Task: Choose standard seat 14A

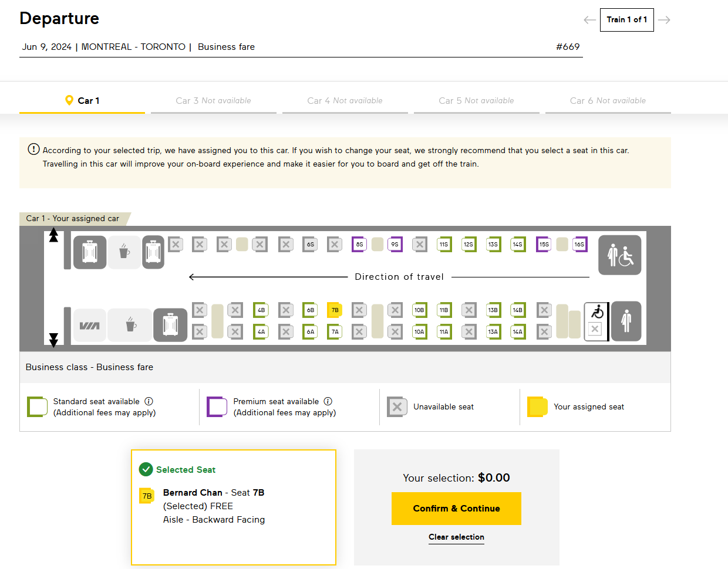Action: [517, 331]
